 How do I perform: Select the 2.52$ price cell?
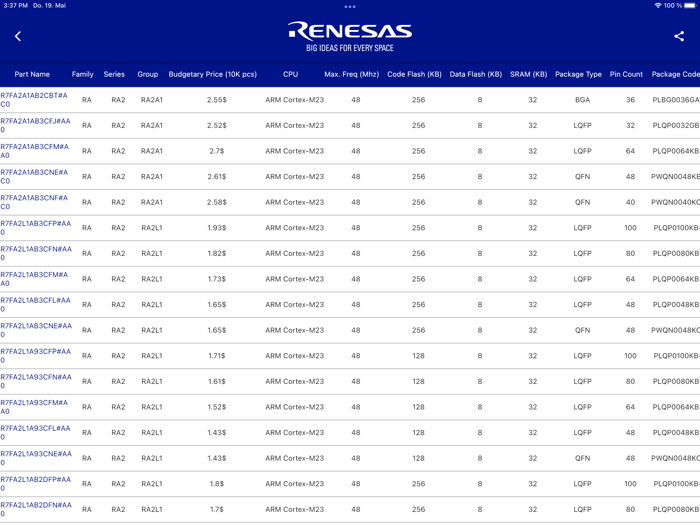click(217, 125)
